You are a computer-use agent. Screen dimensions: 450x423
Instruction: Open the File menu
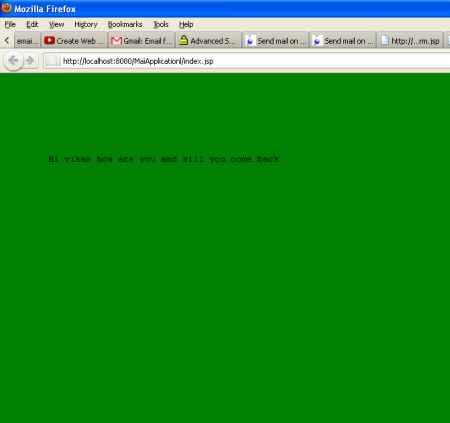click(x=10, y=24)
